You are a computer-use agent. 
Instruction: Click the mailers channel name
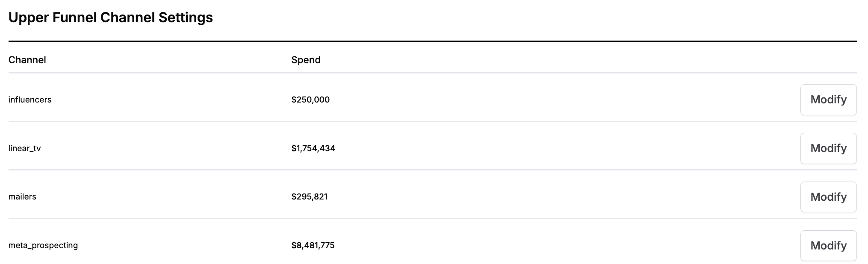tap(22, 197)
